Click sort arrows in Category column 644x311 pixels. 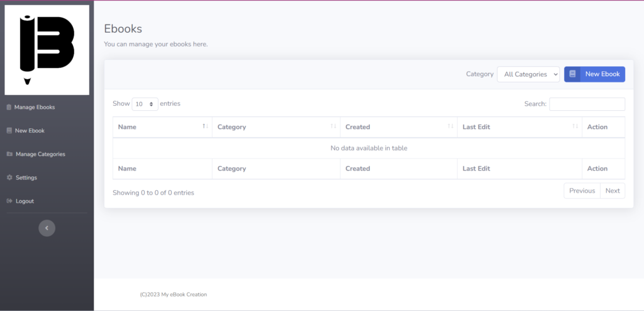pos(333,126)
